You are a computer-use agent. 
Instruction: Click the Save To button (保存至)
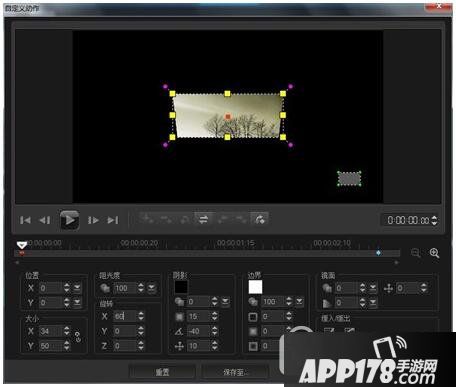tap(235, 372)
